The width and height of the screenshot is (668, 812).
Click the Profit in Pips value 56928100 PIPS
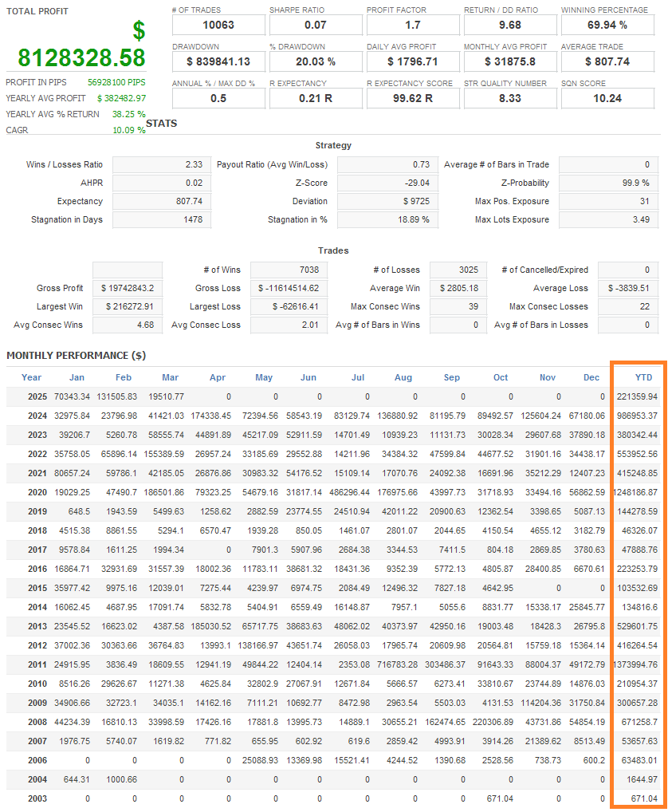pos(116,82)
